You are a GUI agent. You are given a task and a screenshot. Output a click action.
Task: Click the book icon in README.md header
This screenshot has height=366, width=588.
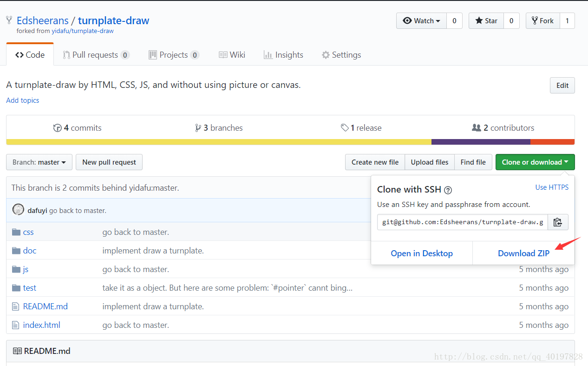pyautogui.click(x=17, y=351)
